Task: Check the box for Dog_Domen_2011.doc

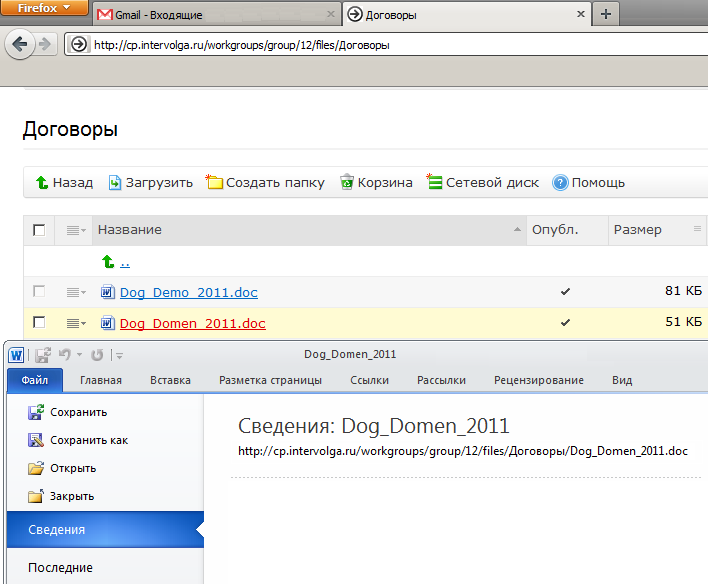Action: (39, 323)
